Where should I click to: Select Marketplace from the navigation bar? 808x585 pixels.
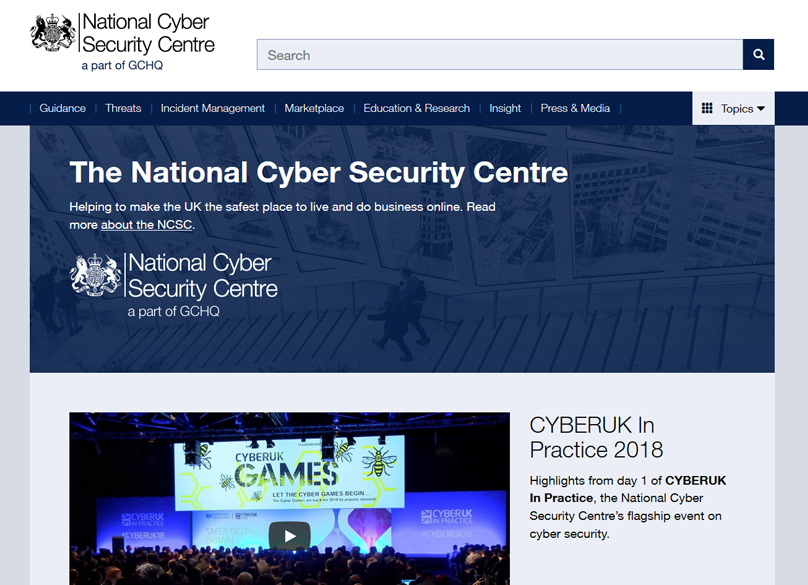314,108
